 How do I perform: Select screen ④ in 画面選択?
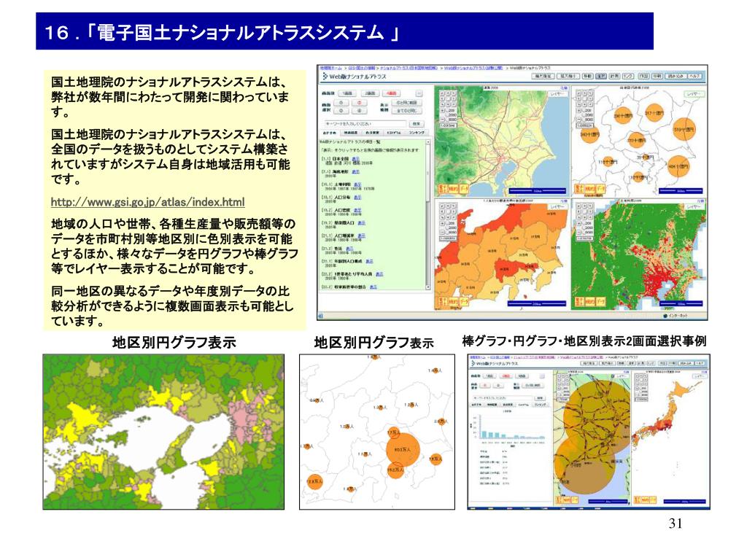coord(359,111)
